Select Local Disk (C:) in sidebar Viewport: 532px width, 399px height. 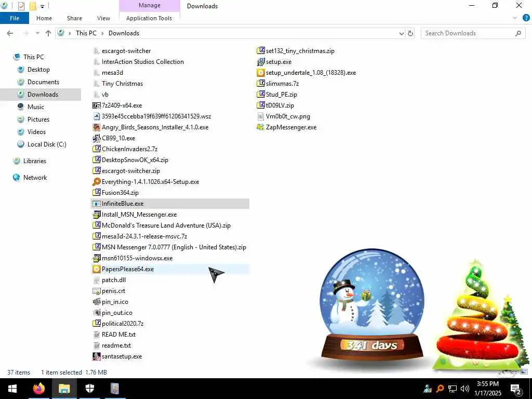pyautogui.click(x=46, y=144)
